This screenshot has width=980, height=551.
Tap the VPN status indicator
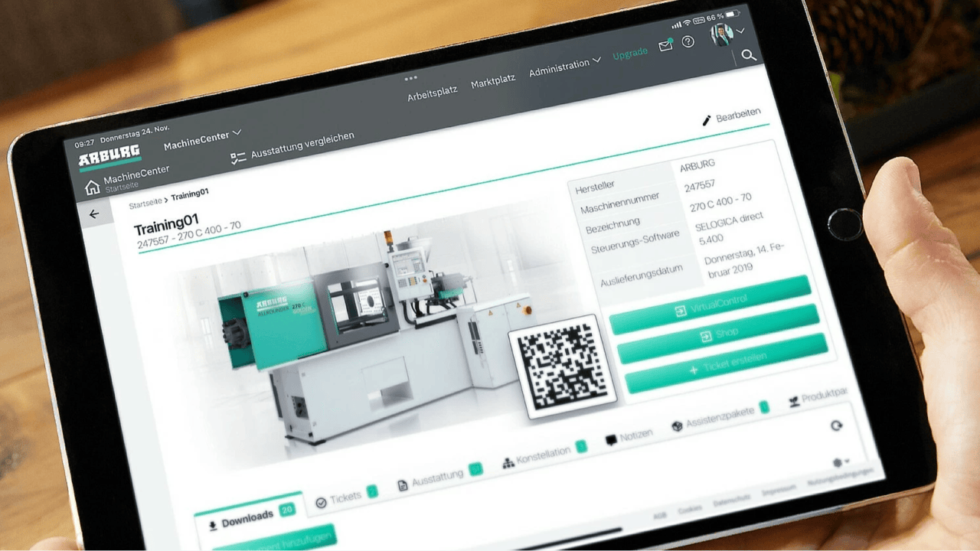pos(697,19)
